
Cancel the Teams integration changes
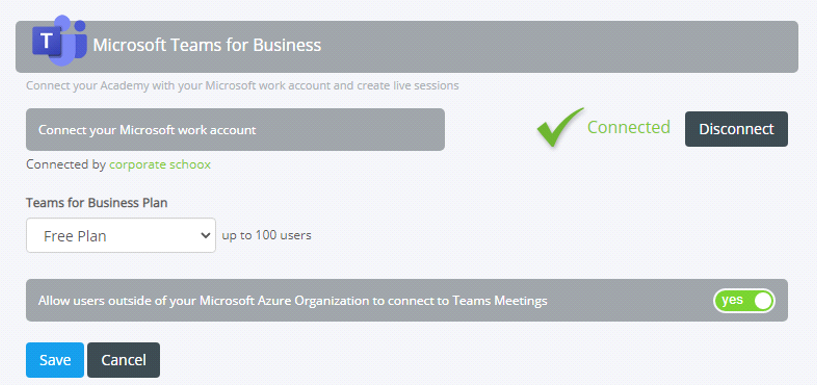[123, 360]
